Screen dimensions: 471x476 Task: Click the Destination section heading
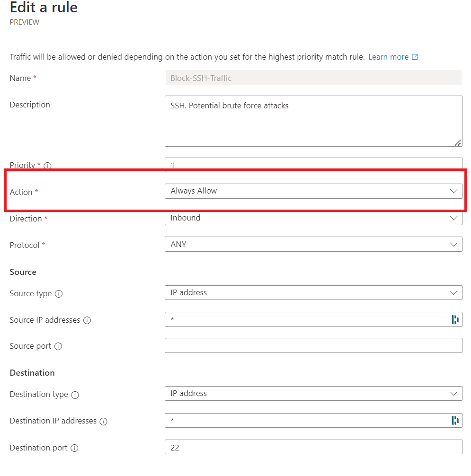click(32, 373)
